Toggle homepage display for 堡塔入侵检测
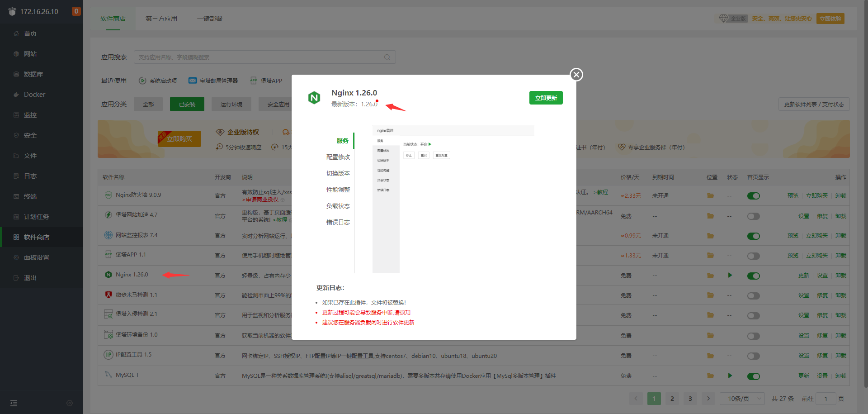 754,316
